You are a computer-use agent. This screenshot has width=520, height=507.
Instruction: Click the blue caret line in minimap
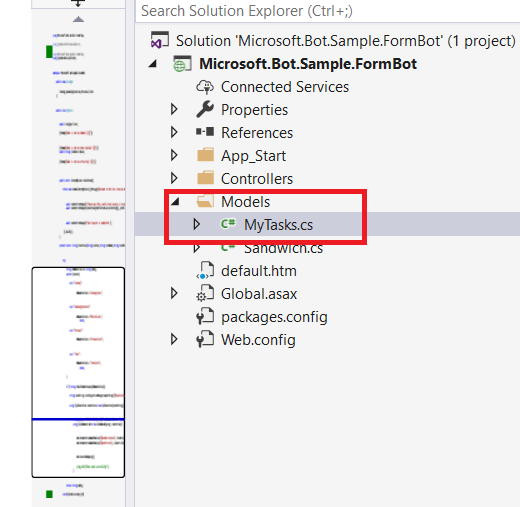78,419
